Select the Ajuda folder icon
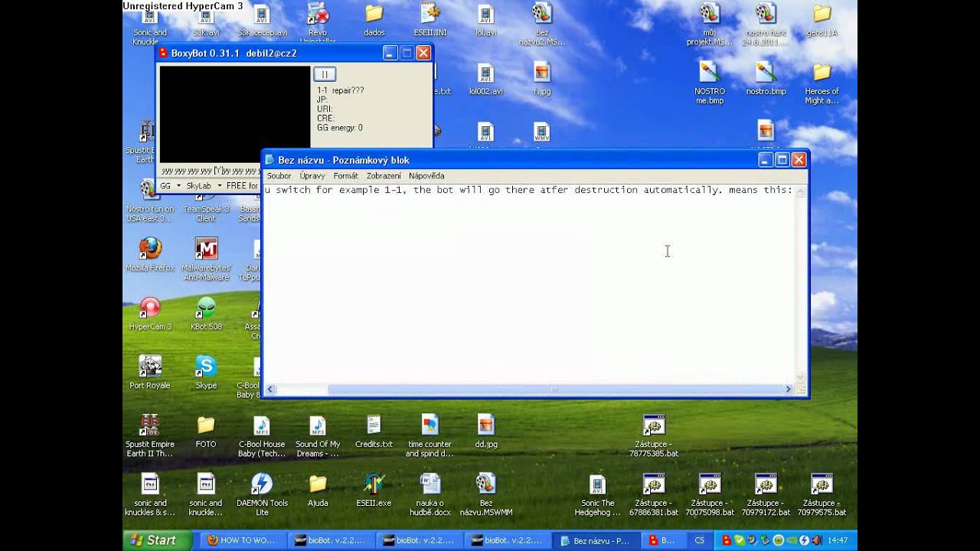The width and height of the screenshot is (980, 551). click(318, 490)
